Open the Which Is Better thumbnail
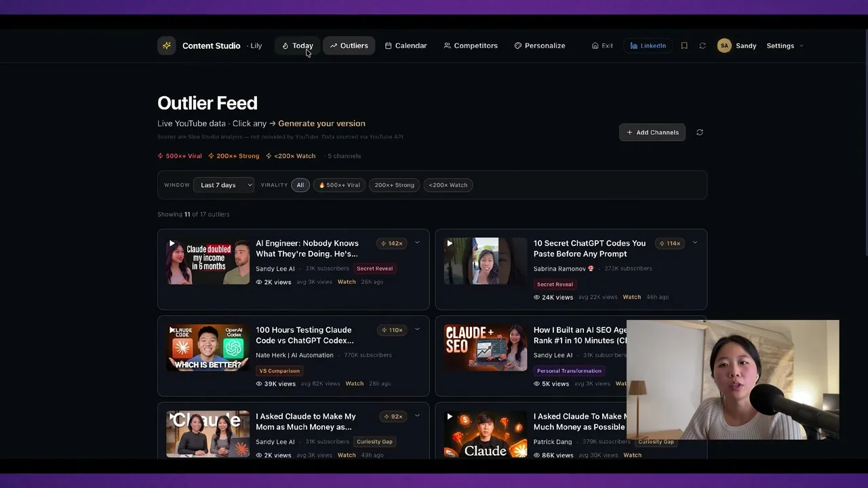Viewport: 868px width, 488px height. coord(208,348)
